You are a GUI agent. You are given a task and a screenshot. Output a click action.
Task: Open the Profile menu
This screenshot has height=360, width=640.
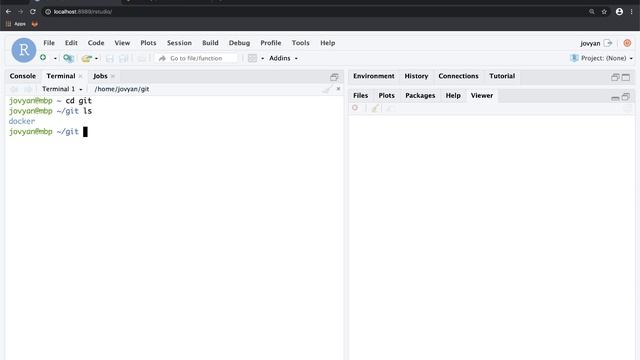pyautogui.click(x=271, y=43)
